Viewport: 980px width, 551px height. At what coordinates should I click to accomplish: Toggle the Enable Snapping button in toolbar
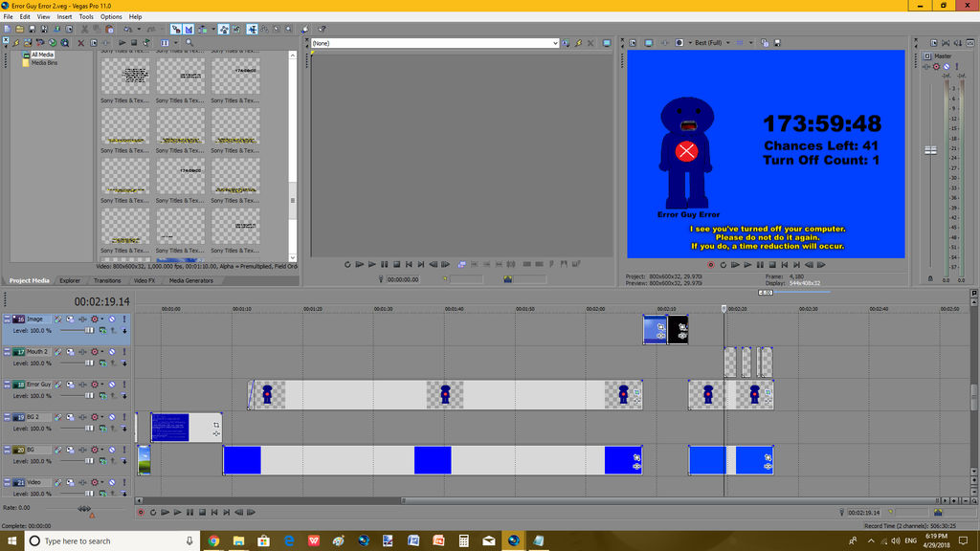[175, 29]
